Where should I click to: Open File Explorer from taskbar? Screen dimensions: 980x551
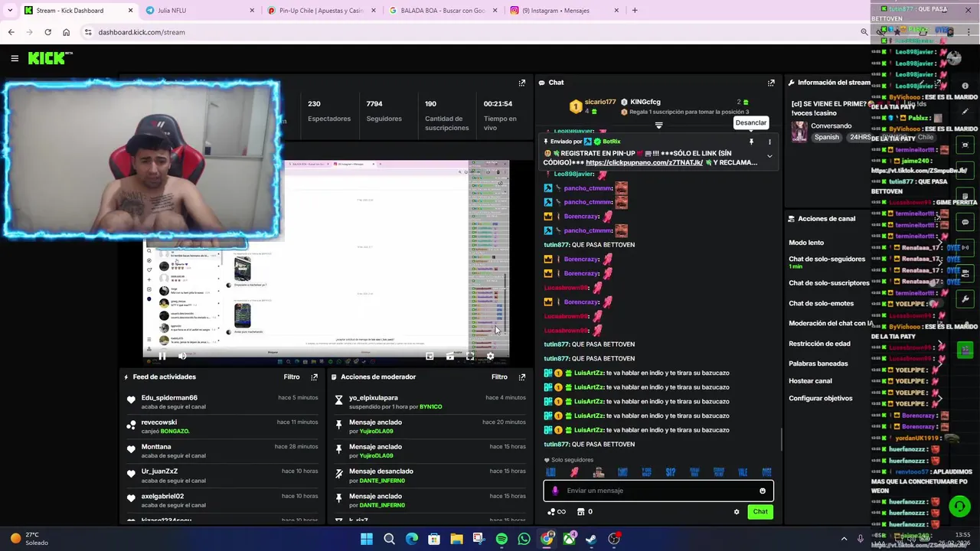click(x=456, y=539)
